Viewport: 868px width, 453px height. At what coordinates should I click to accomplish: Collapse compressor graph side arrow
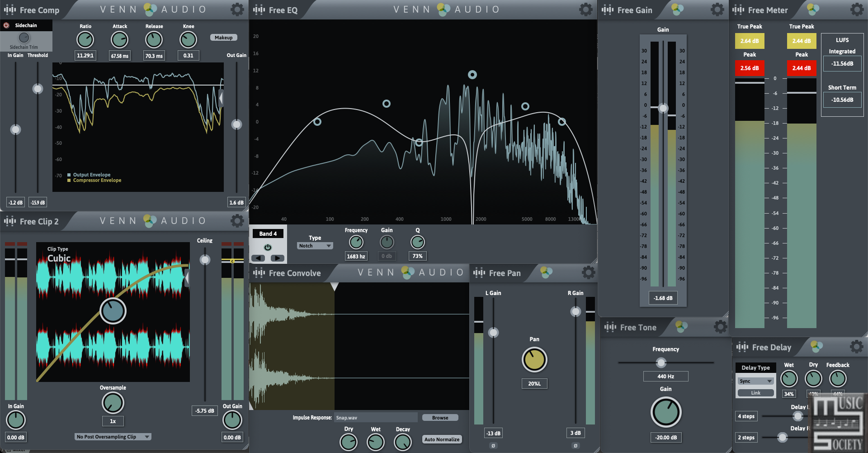tap(221, 98)
